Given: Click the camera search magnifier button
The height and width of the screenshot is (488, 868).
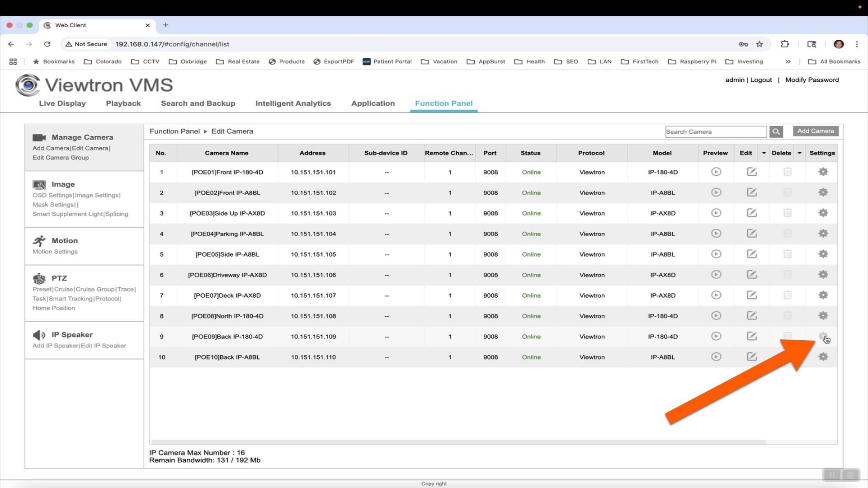Looking at the screenshot, I should pyautogui.click(x=776, y=131).
